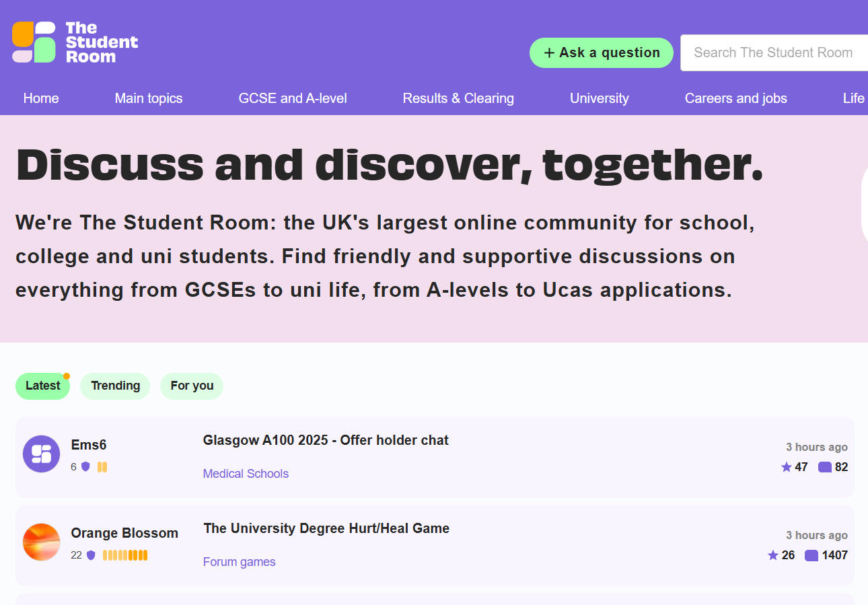The height and width of the screenshot is (605, 868).
Task: Open Orange Blossom's avatar image
Action: [42, 542]
